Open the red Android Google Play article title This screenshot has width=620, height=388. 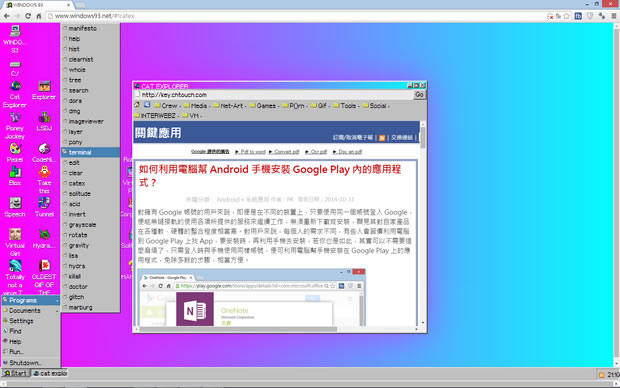point(270,176)
